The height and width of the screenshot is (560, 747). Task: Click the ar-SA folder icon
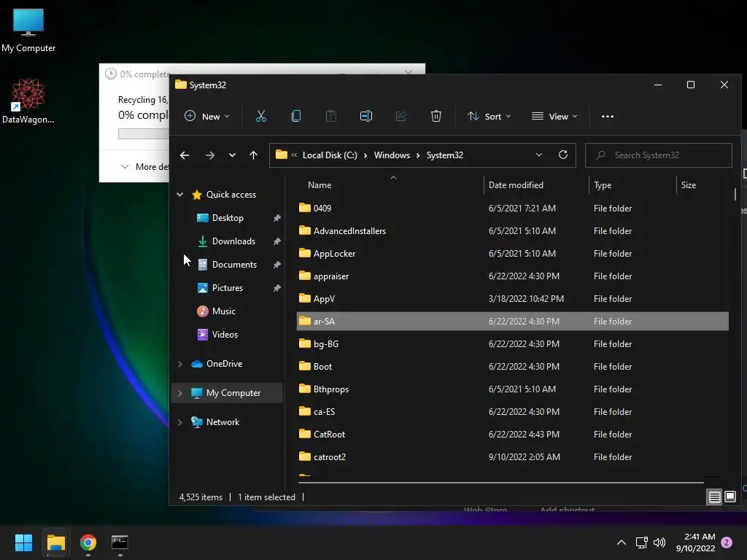click(304, 321)
